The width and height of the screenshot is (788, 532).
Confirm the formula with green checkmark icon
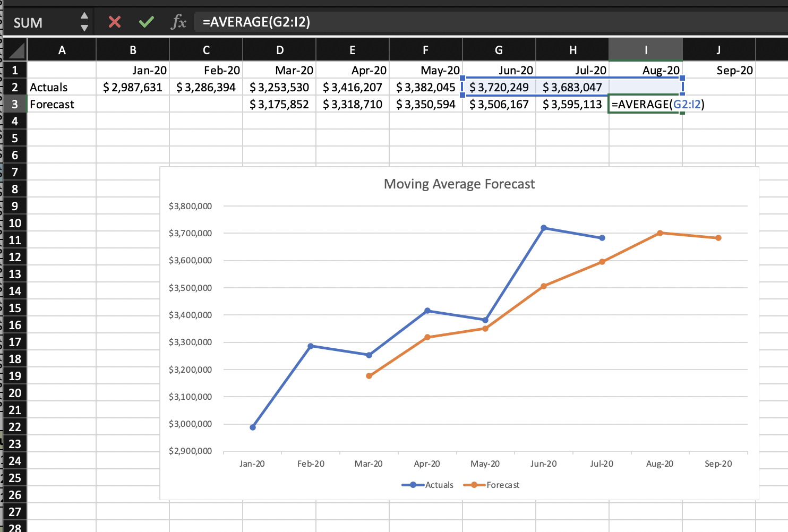pos(146,22)
